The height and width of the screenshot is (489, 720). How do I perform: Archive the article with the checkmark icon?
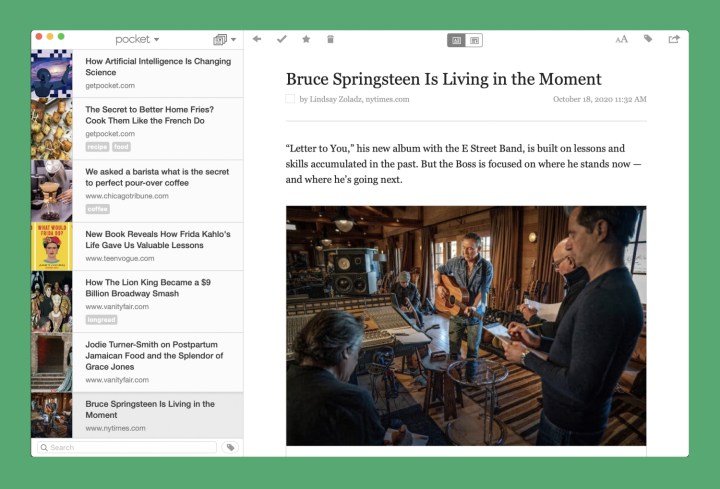click(282, 39)
